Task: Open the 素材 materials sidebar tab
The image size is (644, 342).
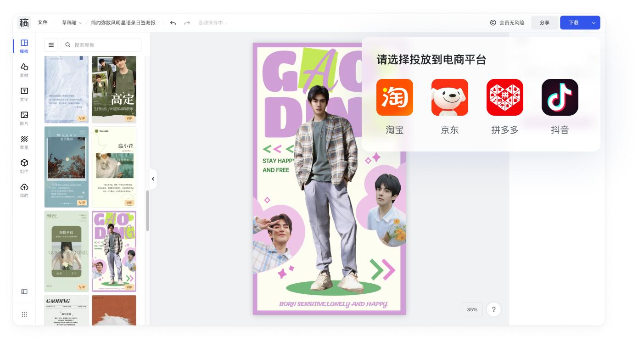Action: [24, 70]
